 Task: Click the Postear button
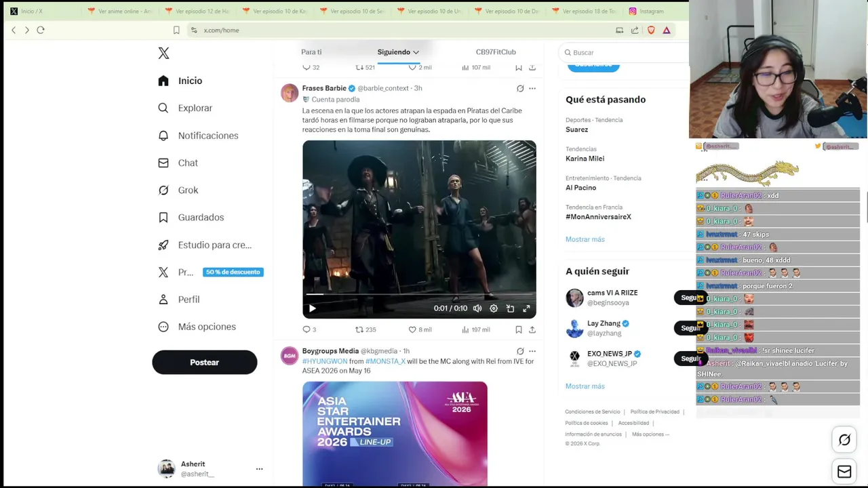204,362
